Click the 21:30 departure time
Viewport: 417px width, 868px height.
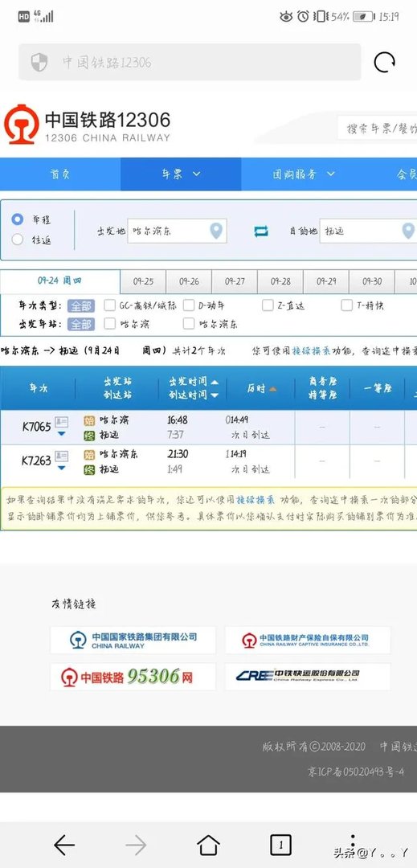(178, 454)
